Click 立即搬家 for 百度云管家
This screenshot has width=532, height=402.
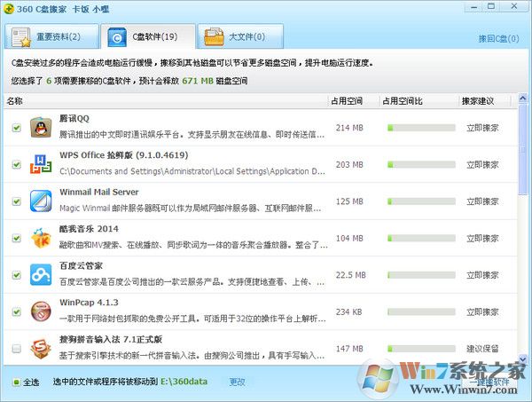[482, 275]
